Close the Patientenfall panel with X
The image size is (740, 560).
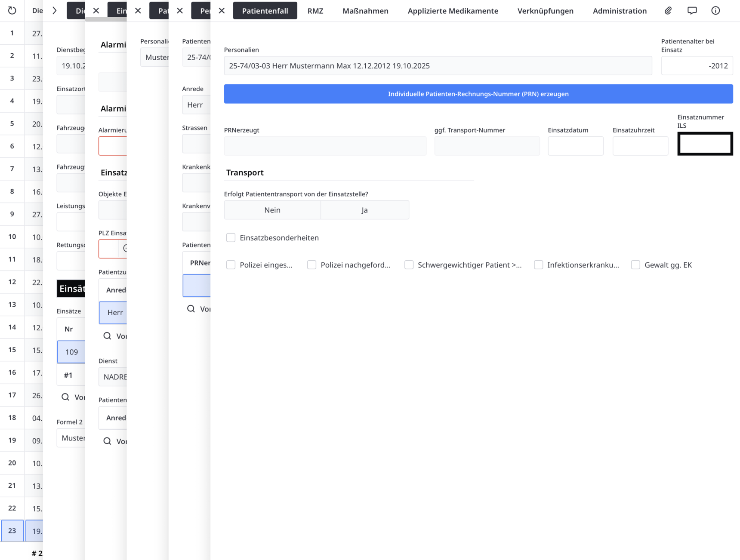[222, 11]
